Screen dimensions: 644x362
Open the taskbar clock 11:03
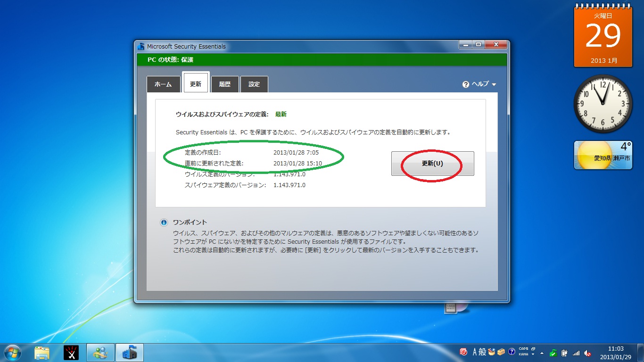(x=615, y=353)
